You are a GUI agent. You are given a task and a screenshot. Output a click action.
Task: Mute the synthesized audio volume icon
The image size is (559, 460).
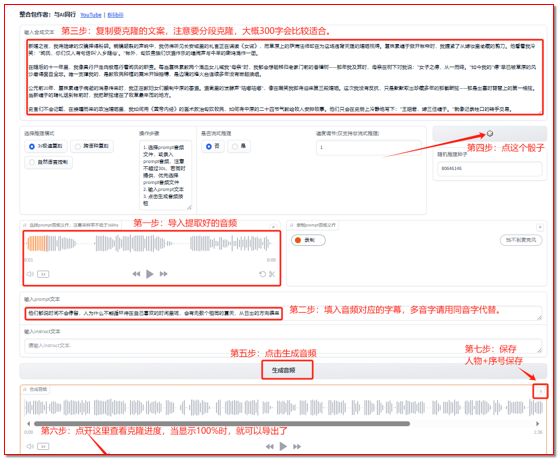tap(30, 446)
